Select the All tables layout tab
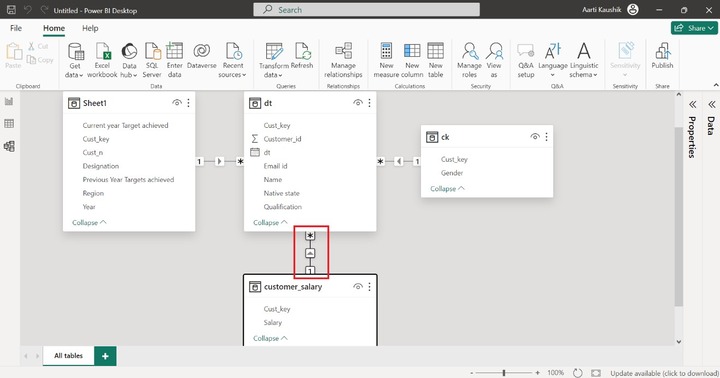Viewport: 720px width, 378px height. coord(68,355)
